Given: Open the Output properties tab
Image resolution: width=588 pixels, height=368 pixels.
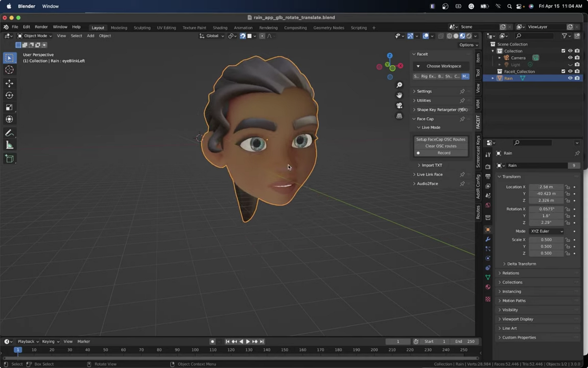Looking at the screenshot, I should pyautogui.click(x=488, y=176).
